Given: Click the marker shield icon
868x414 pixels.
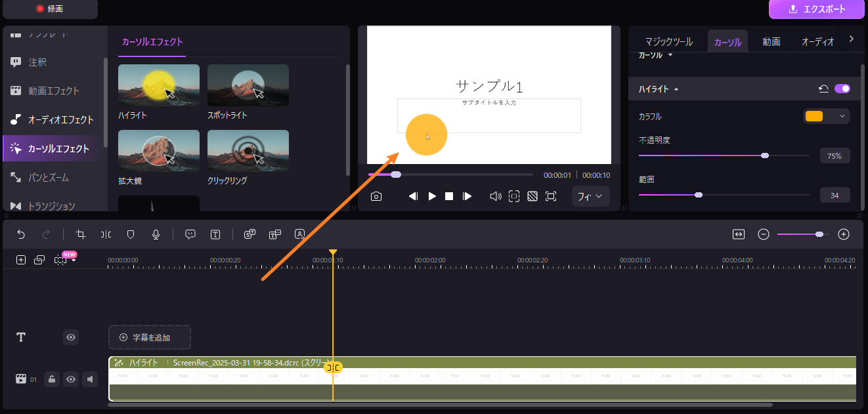Looking at the screenshot, I should click(131, 234).
